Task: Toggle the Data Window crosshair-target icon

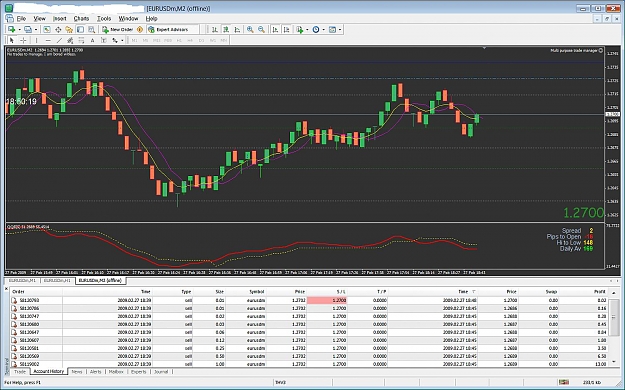Action: [58, 30]
